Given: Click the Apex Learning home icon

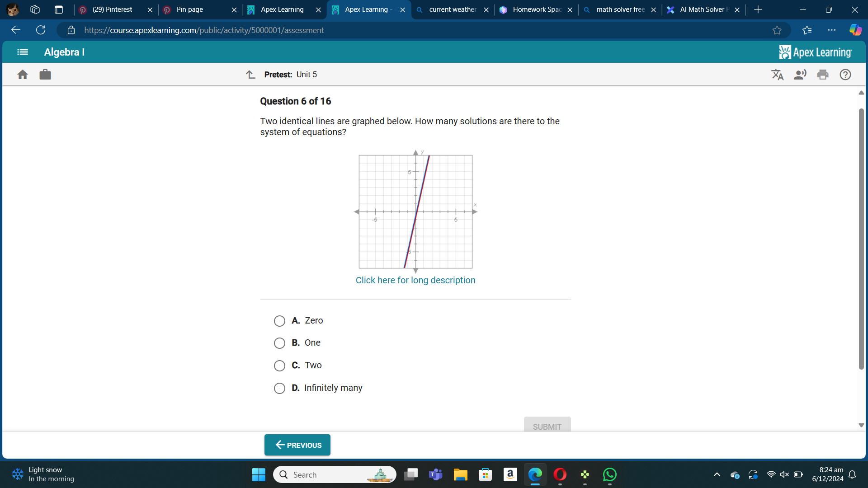Looking at the screenshot, I should [x=23, y=74].
